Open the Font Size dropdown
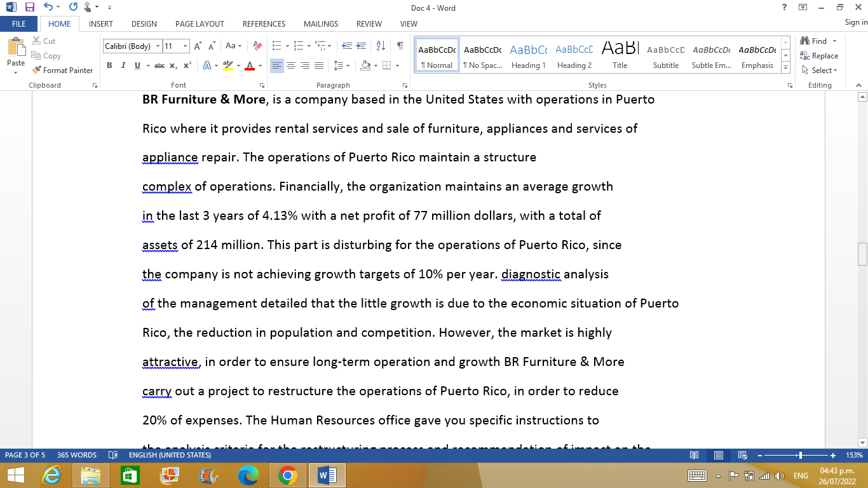 (x=184, y=45)
